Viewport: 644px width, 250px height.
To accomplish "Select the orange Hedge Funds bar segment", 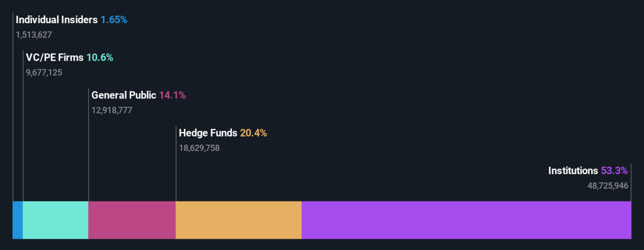I will coord(239,220).
